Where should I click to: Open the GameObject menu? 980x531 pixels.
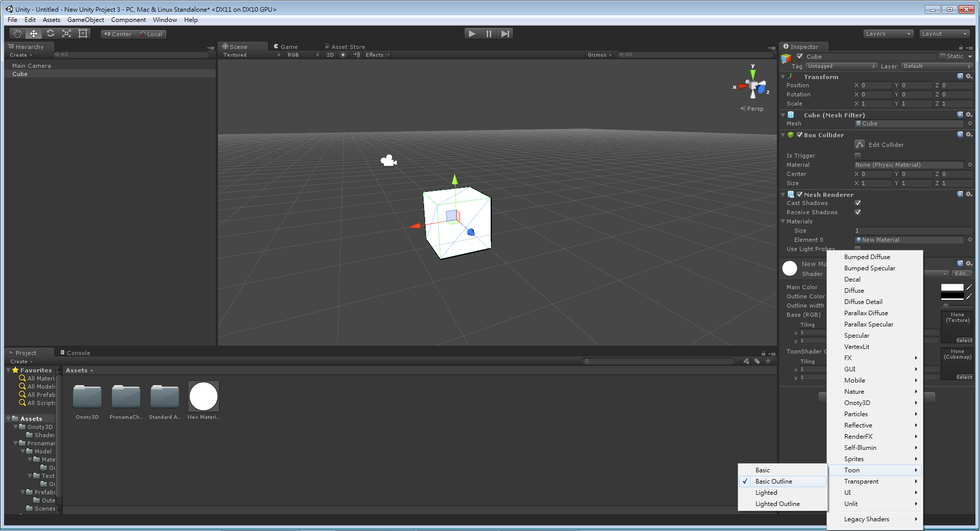click(x=86, y=20)
